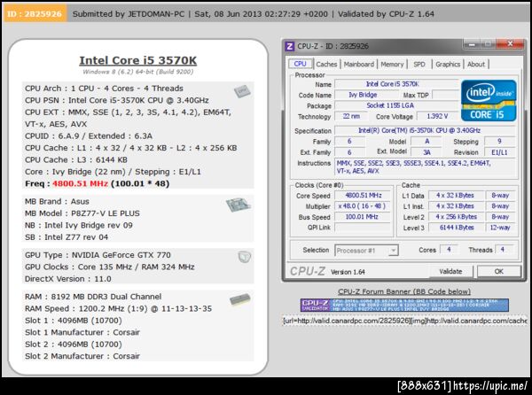The width and height of the screenshot is (532, 395).
Task: Click the Instructions field listing MMX, SSE
Action: coord(425,167)
